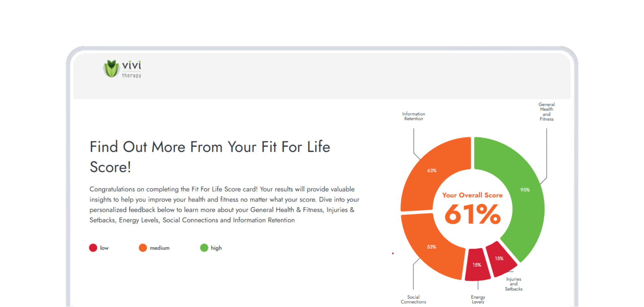644x307 pixels.
Task: Select the red low legend dot
Action: tap(93, 248)
